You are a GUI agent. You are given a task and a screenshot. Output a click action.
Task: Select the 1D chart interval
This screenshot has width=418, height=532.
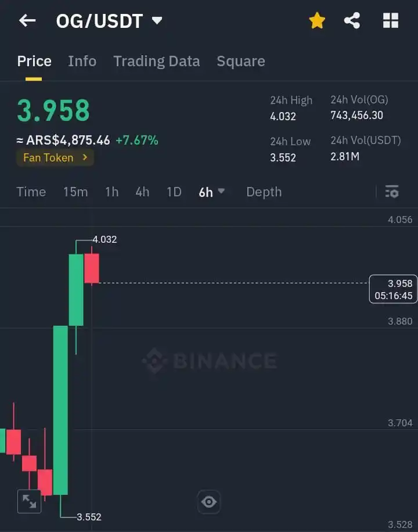(174, 192)
